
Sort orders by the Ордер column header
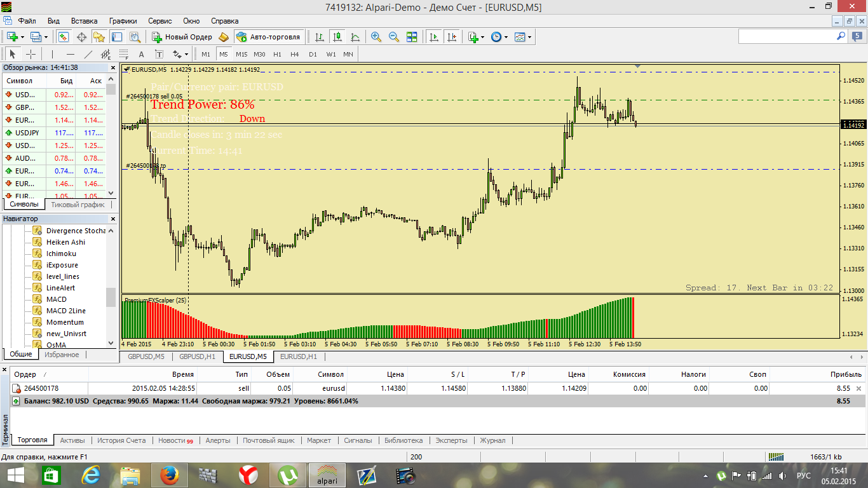[x=49, y=374]
